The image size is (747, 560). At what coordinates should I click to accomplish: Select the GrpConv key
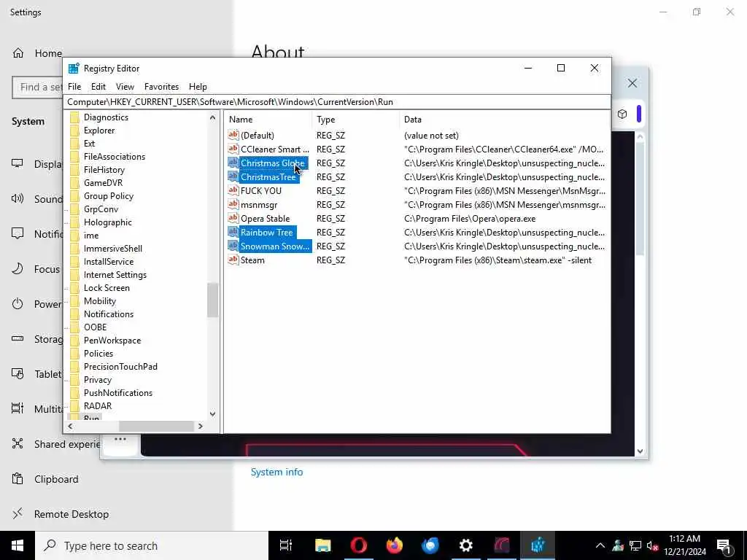pyautogui.click(x=101, y=209)
